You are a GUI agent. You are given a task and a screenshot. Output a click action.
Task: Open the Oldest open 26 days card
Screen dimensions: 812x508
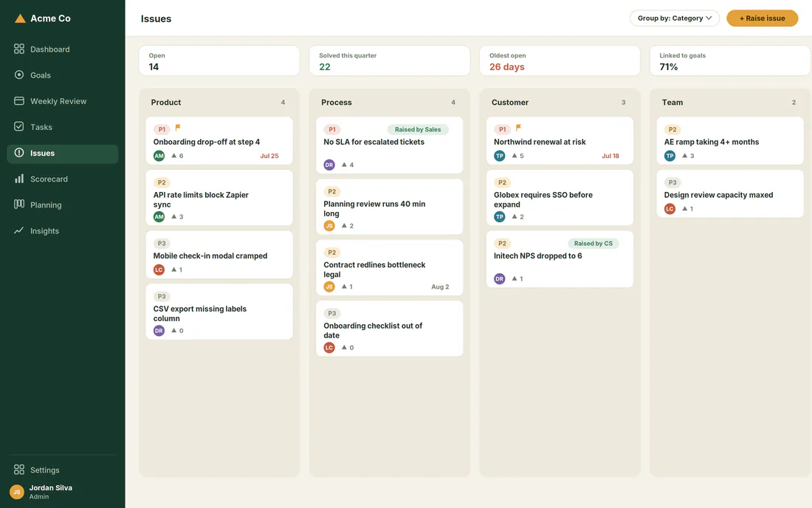coord(560,61)
